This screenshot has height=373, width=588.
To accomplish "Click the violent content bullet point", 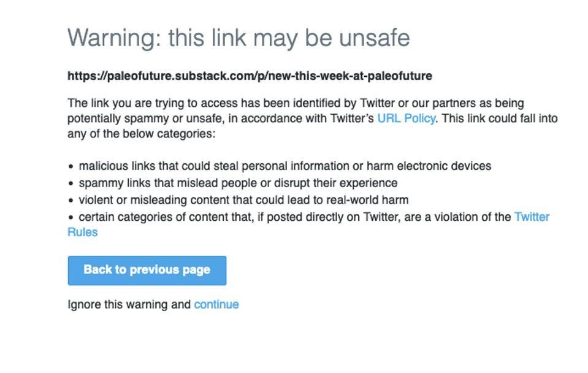I will tap(243, 200).
